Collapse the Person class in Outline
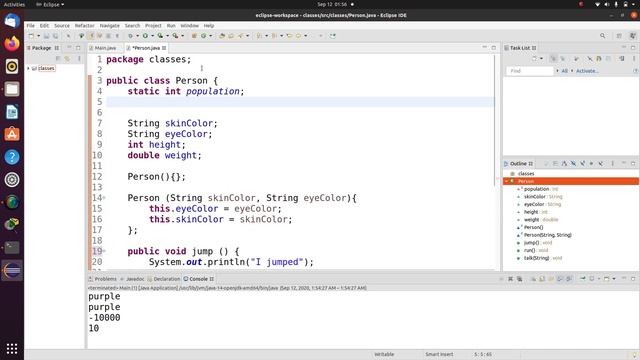Viewport: 640px width, 360px height. [x=507, y=181]
